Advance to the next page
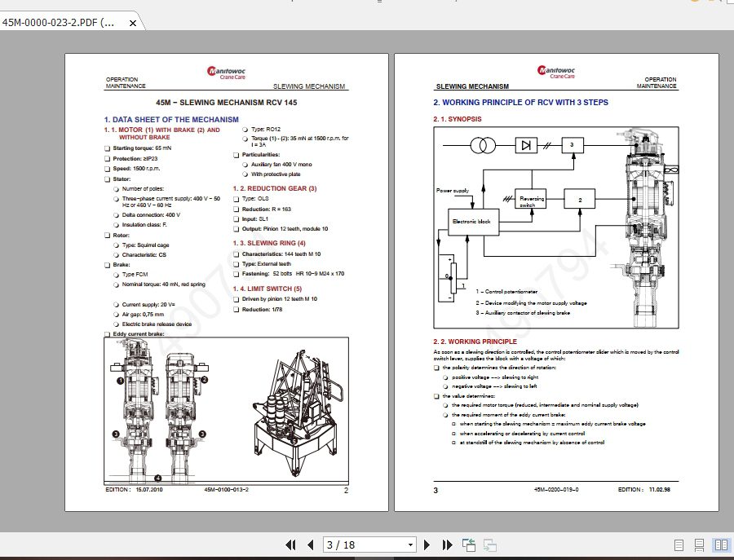 tap(427, 545)
